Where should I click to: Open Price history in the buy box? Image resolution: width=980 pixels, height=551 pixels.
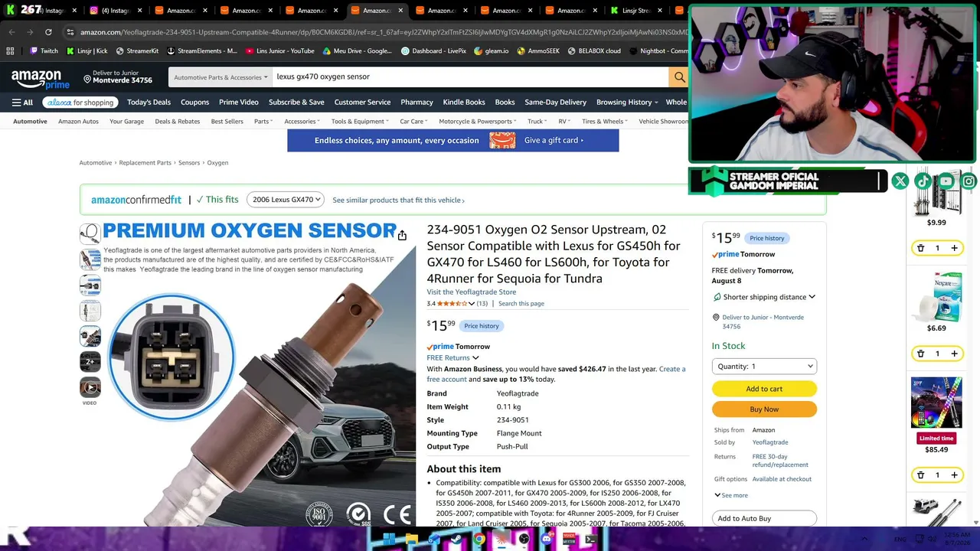[x=767, y=238]
